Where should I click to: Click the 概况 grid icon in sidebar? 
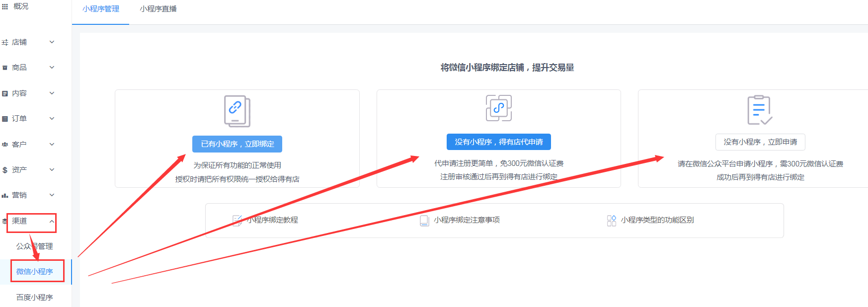click(5, 6)
